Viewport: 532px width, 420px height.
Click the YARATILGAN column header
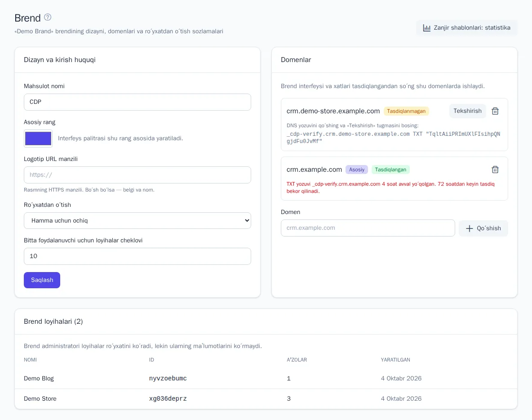click(395, 360)
